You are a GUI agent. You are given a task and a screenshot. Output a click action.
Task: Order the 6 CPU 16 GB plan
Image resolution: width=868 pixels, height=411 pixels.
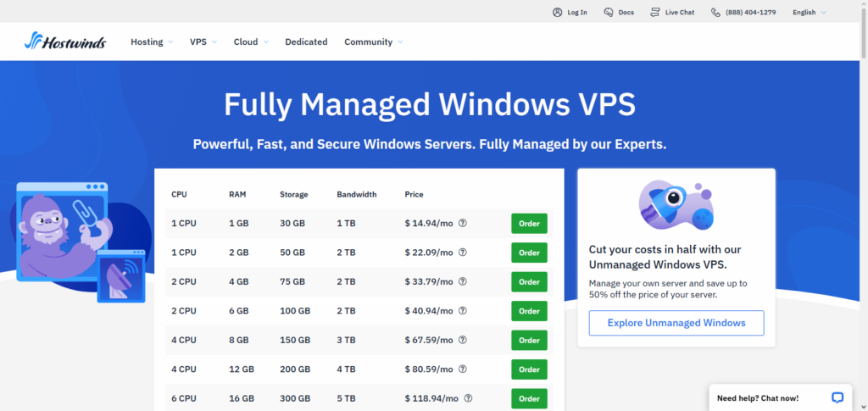coord(529,398)
